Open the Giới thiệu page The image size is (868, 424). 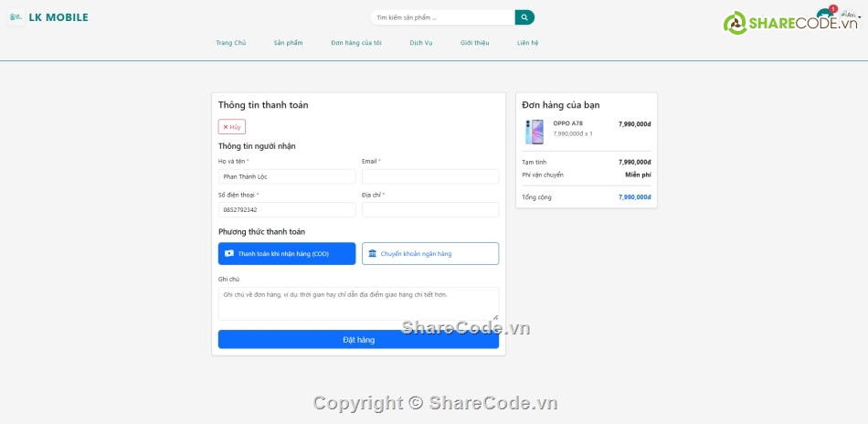pos(474,43)
